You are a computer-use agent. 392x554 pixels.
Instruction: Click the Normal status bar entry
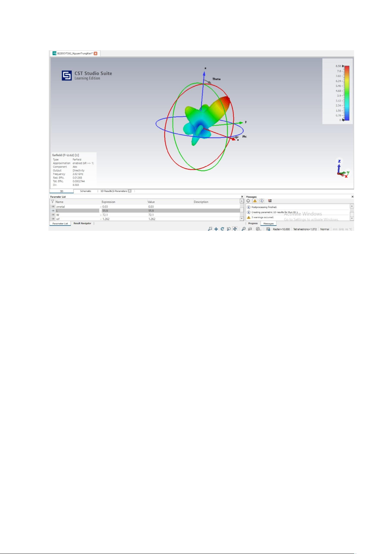pos(325,229)
